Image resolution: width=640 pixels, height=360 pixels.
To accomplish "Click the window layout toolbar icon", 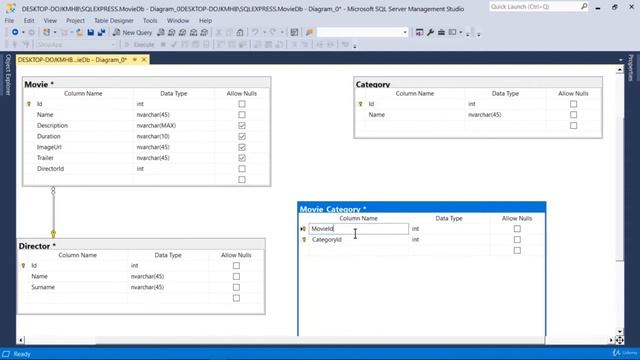I will point(452,32).
